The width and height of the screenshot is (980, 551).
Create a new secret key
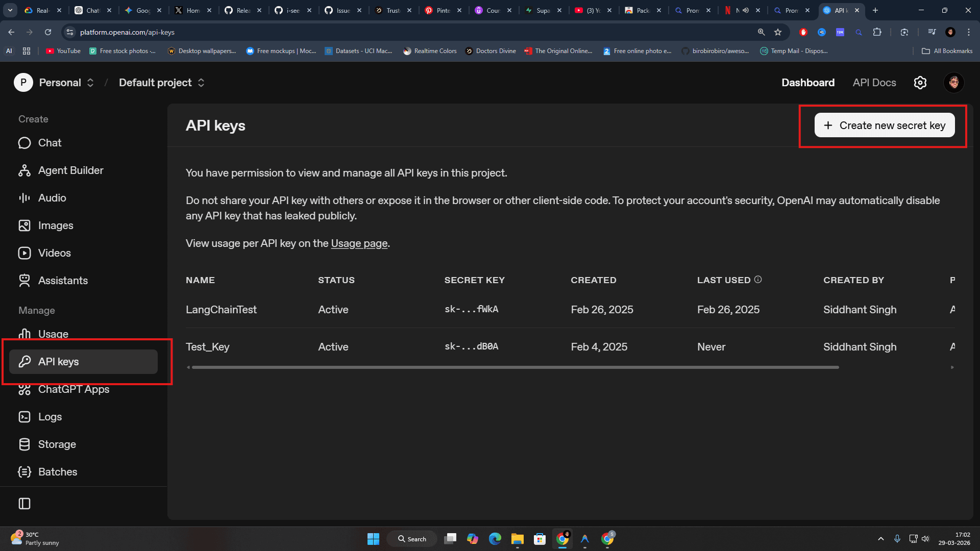click(x=885, y=125)
